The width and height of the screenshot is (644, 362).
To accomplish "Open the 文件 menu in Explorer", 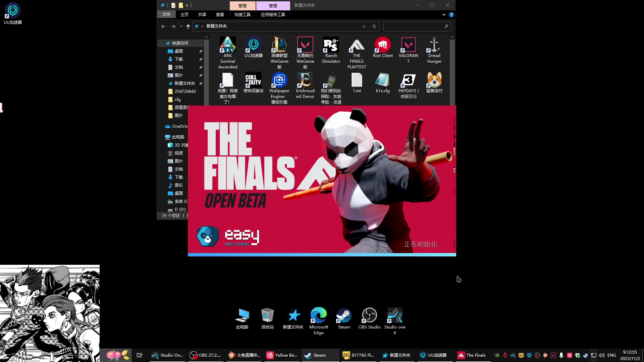I will tap(166, 14).
